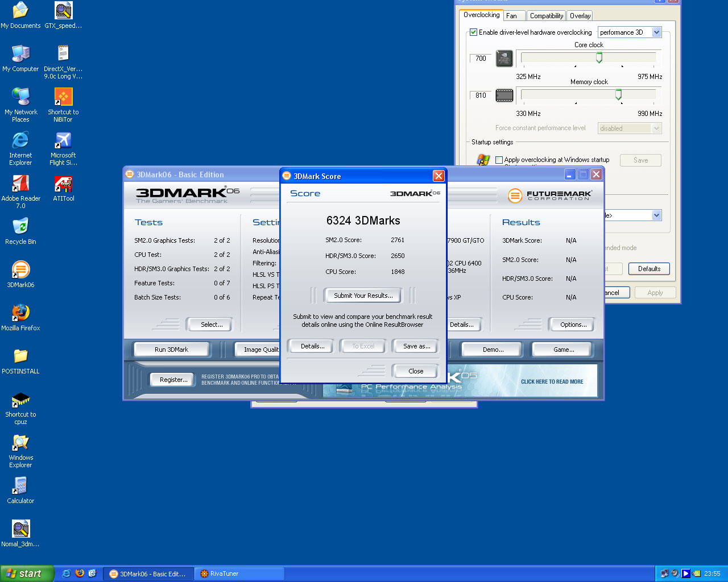Open DirectX_Ver 9.0c text file icon
Image resolution: width=728 pixels, height=582 pixels.
63,62
